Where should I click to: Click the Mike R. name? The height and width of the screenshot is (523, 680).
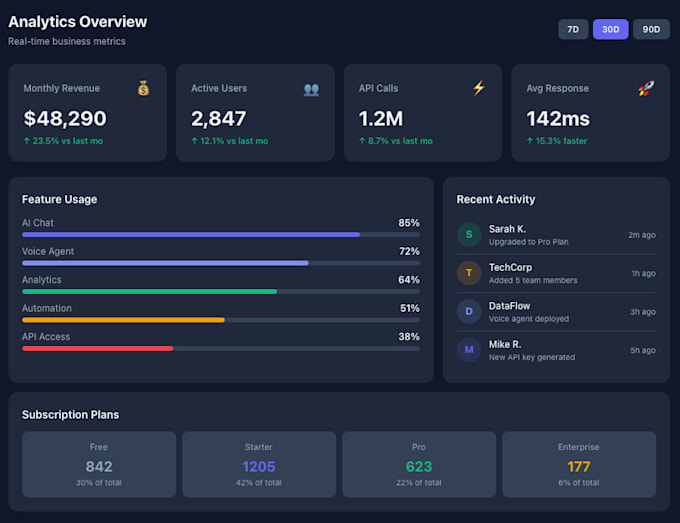pos(505,344)
